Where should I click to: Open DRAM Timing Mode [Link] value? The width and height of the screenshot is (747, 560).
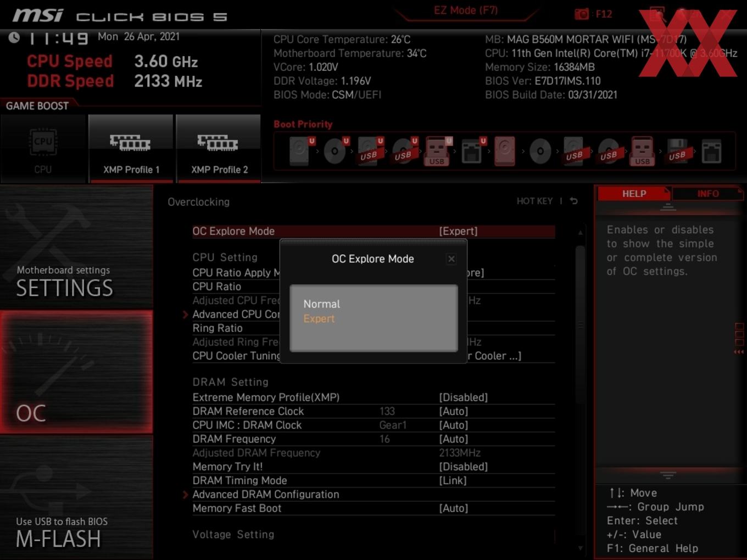(x=453, y=480)
